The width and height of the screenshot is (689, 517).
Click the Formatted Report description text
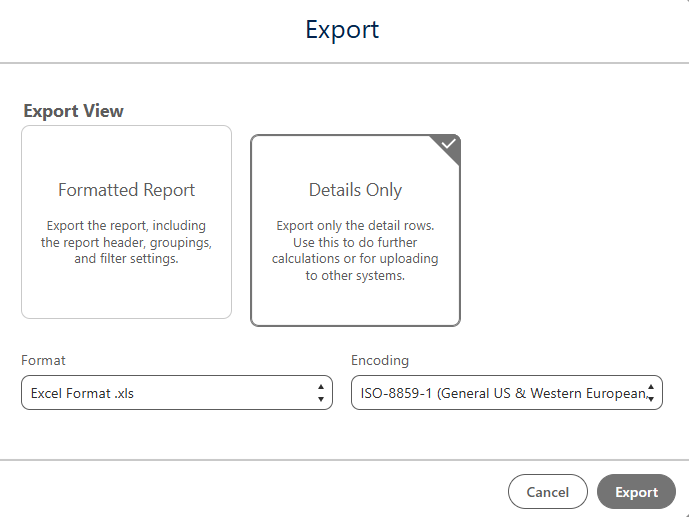point(127,242)
